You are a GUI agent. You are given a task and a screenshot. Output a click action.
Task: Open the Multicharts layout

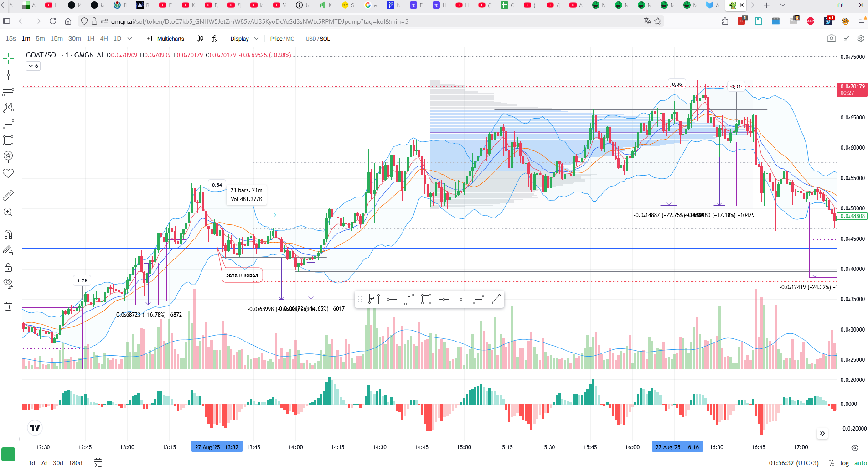tap(164, 39)
